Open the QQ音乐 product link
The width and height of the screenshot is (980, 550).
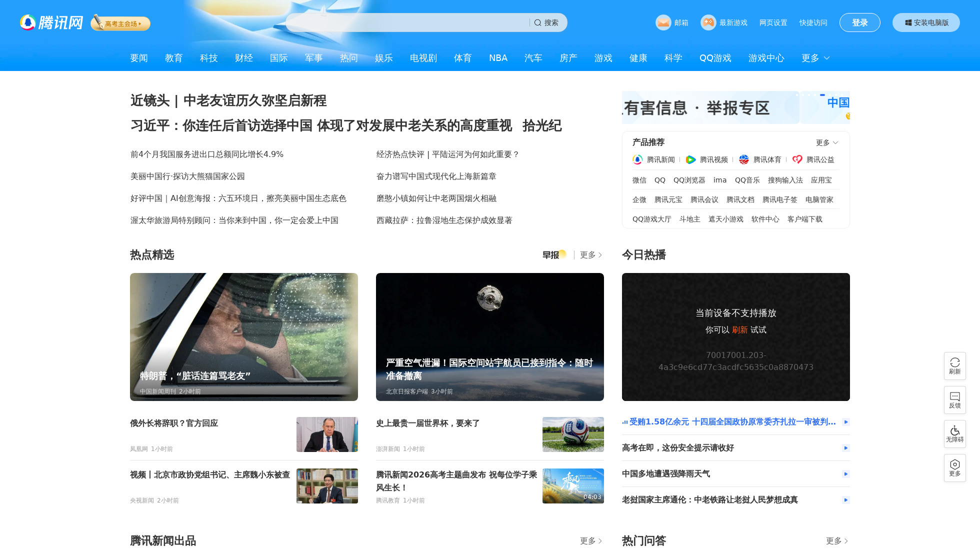pyautogui.click(x=747, y=180)
